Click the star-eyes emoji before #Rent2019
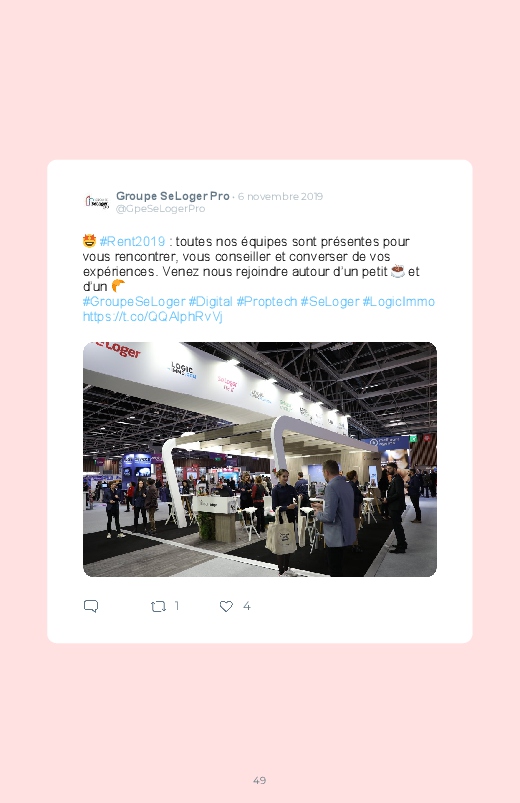This screenshot has width=520, height=803. 90,241
